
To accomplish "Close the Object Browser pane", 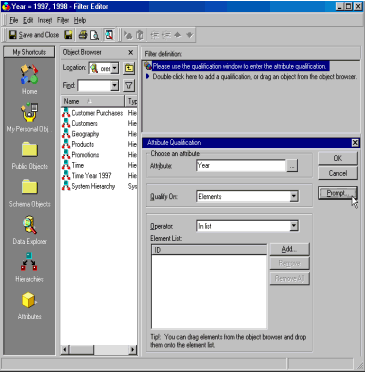I will 131,52.
